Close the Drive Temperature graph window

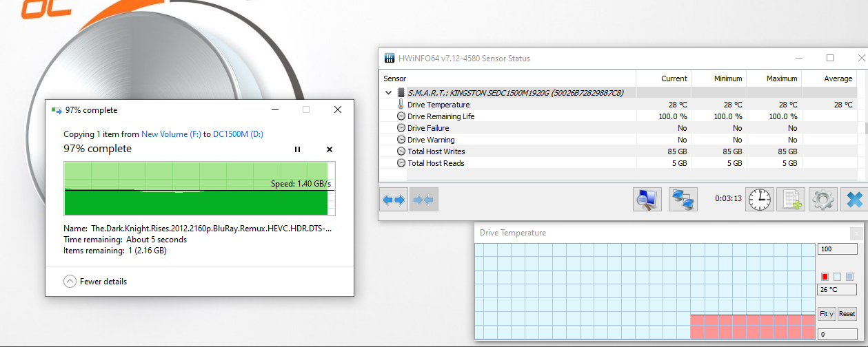(x=856, y=233)
